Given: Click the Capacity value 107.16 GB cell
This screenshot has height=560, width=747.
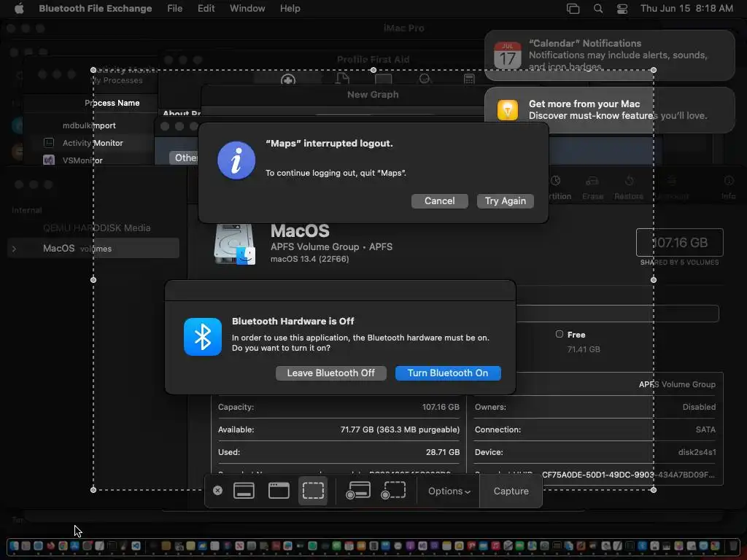Looking at the screenshot, I should pyautogui.click(x=440, y=407).
